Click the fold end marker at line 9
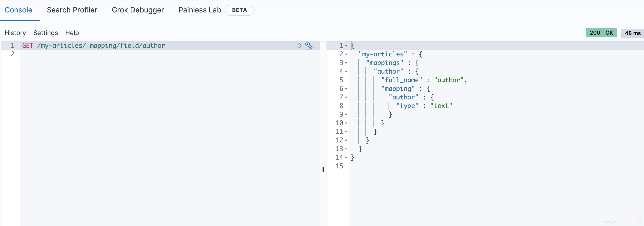Viewport: 644px width, 226px height. [346, 114]
